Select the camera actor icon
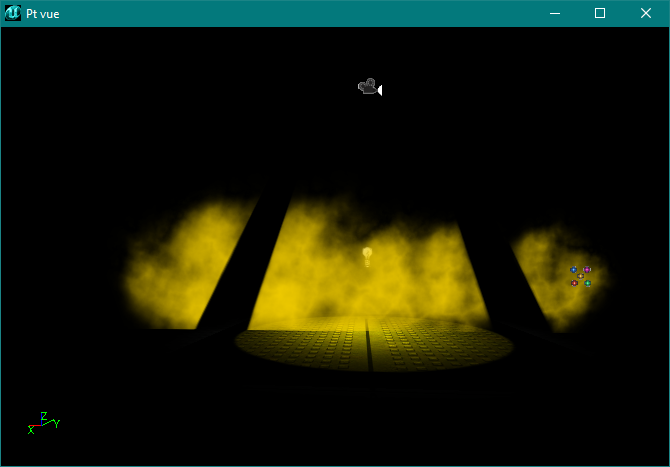Image resolution: width=670 pixels, height=467 pixels. point(367,87)
